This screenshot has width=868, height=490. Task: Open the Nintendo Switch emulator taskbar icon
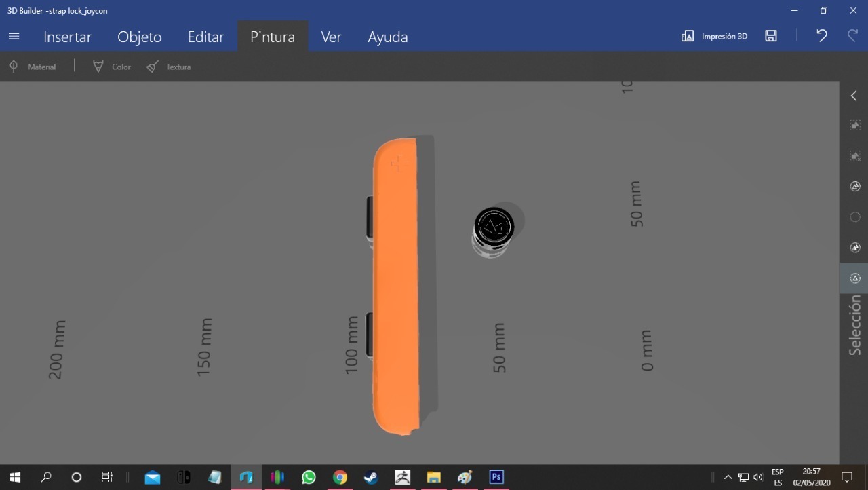point(184,477)
